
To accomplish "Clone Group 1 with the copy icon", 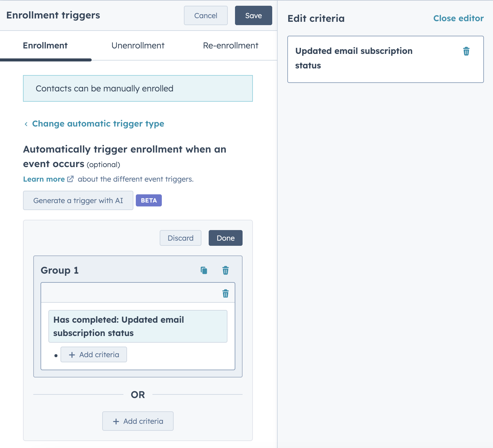I will [x=204, y=270].
